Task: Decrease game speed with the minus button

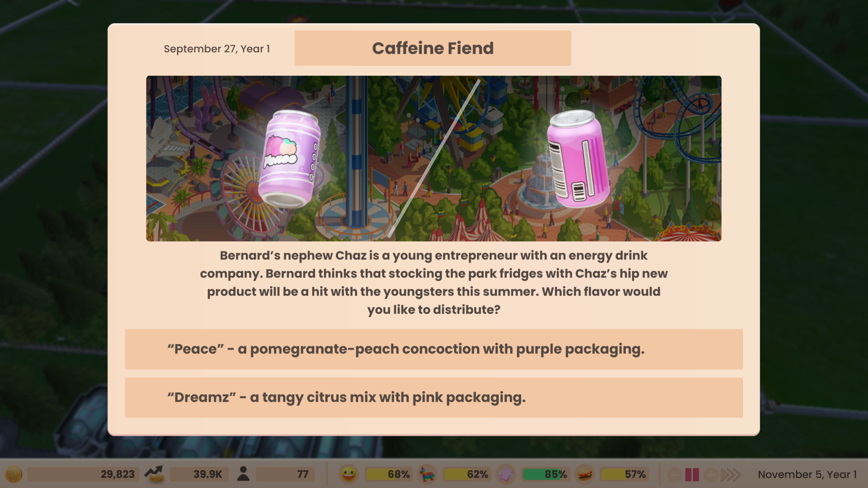Action: [x=675, y=474]
